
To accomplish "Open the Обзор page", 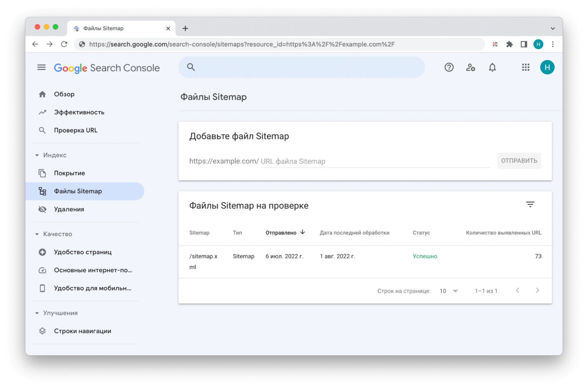I will (64, 94).
